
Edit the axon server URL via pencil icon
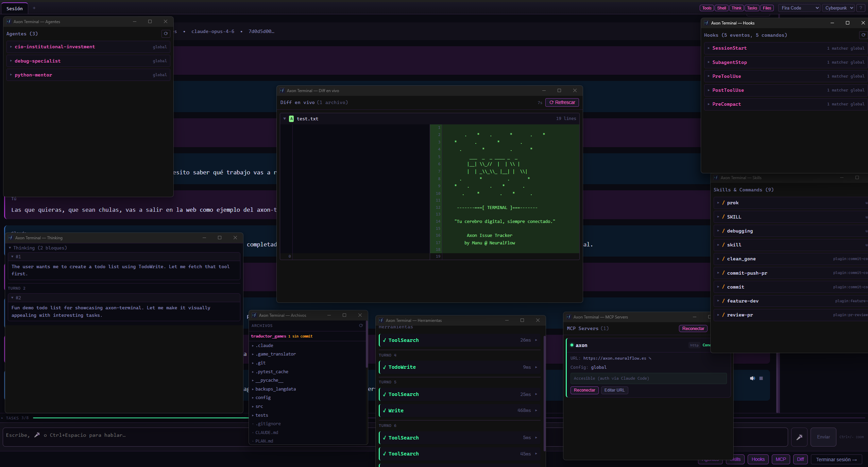pyautogui.click(x=650, y=358)
